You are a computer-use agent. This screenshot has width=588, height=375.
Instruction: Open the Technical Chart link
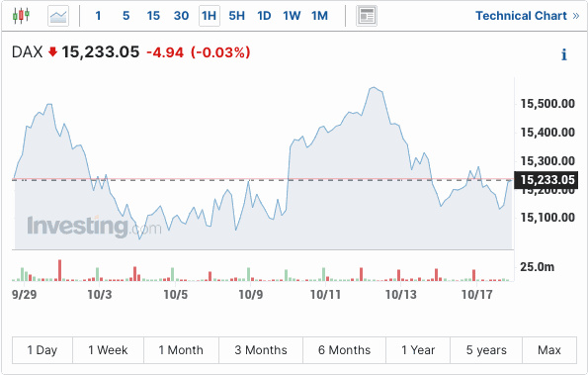(528, 16)
